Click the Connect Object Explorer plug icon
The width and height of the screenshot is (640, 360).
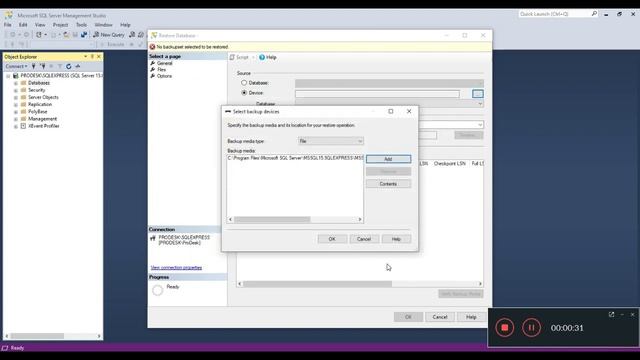click(x=33, y=66)
